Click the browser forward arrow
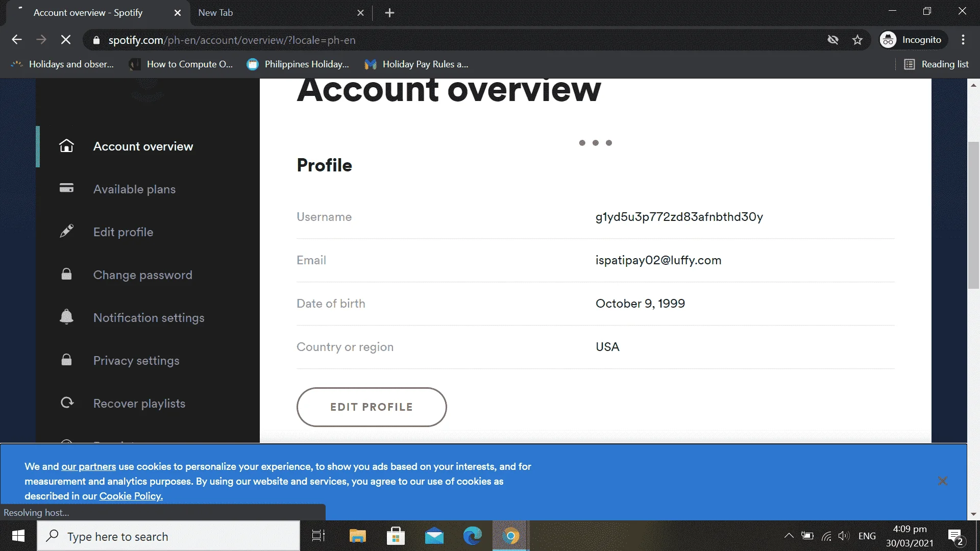Viewport: 980px width, 551px height. [41, 40]
